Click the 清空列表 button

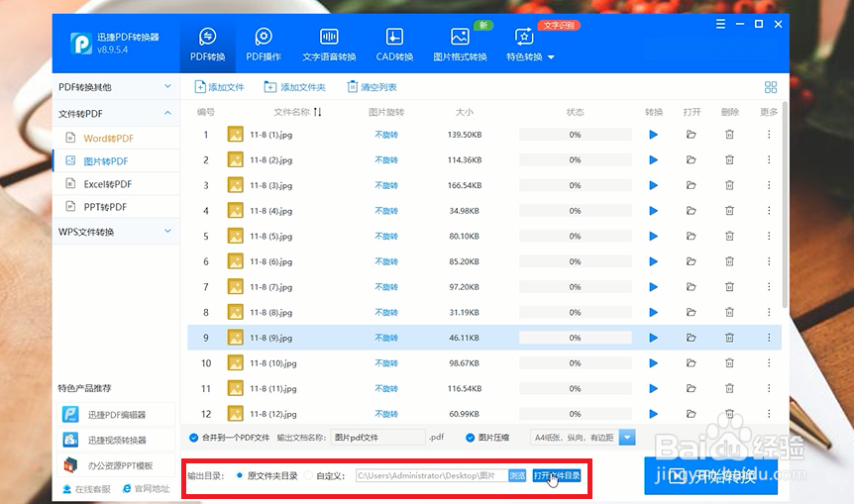[372, 87]
